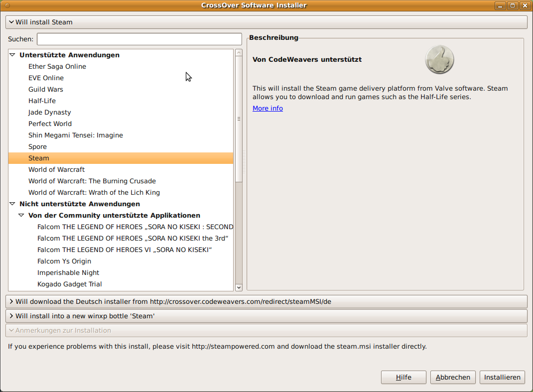Click the Abbrechen button

click(453, 378)
